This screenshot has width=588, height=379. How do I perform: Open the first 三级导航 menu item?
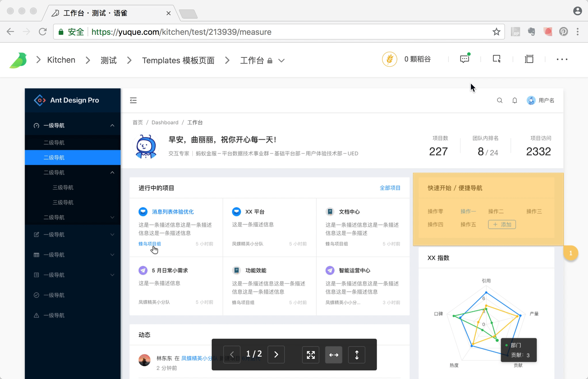coord(63,187)
